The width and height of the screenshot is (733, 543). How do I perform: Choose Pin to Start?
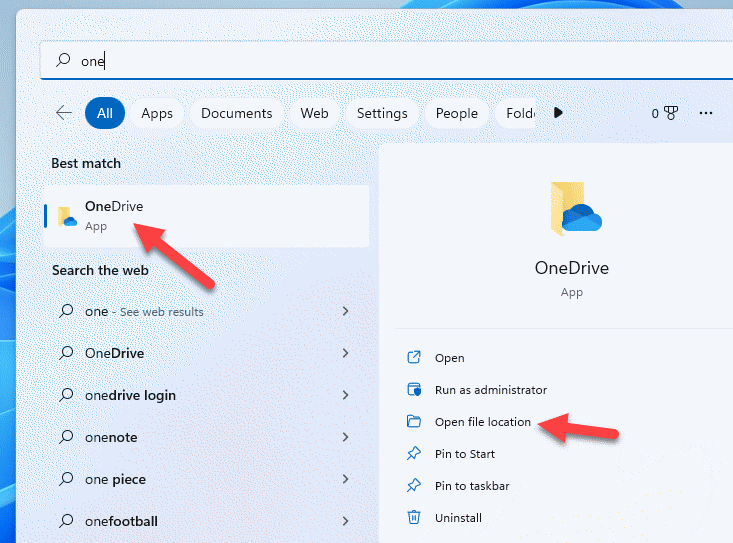tap(465, 454)
